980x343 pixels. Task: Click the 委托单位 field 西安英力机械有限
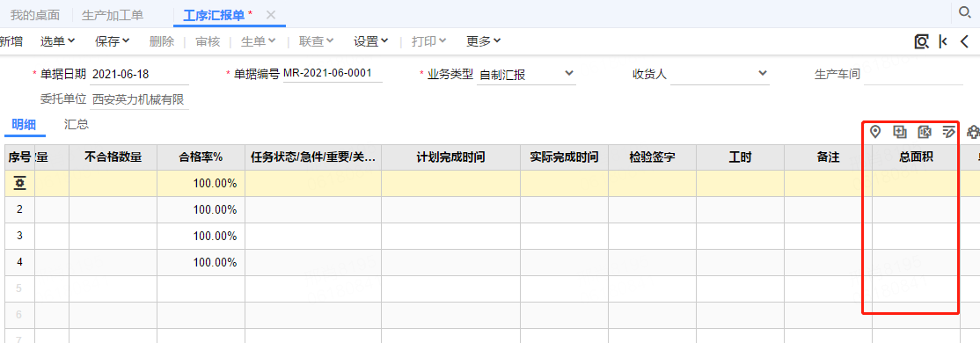click(x=139, y=100)
